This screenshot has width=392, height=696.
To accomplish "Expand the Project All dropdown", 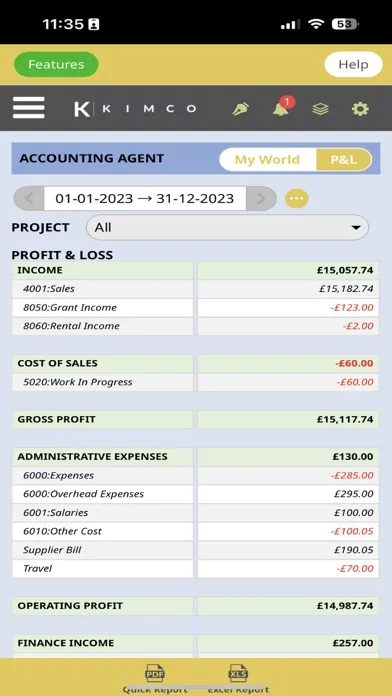I will [227, 228].
